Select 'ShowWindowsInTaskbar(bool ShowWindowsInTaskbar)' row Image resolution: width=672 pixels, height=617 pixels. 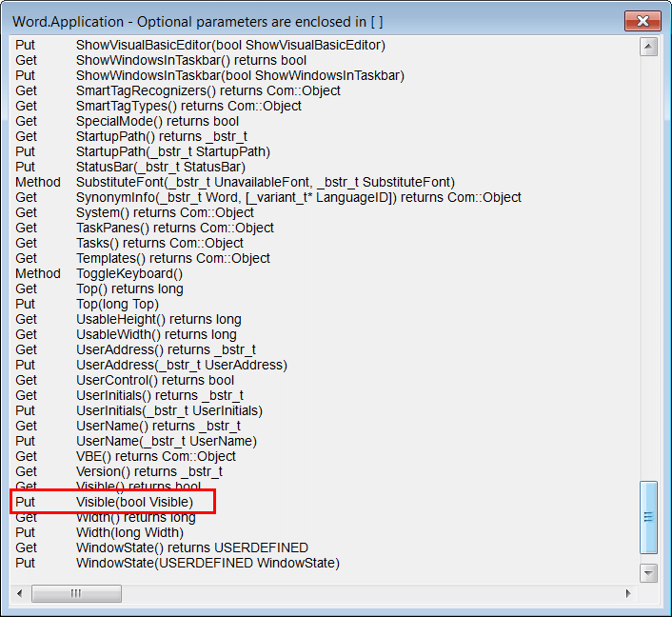click(209, 75)
